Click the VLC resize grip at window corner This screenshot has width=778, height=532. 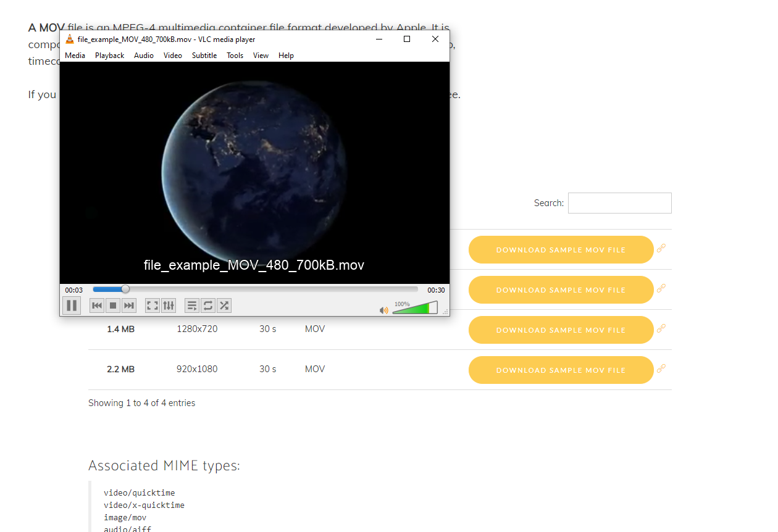445,312
